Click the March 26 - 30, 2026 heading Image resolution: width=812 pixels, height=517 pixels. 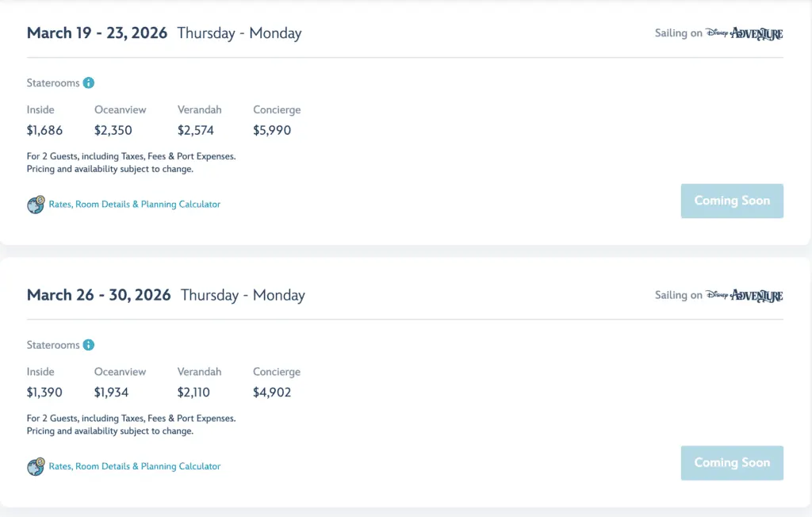[99, 295]
